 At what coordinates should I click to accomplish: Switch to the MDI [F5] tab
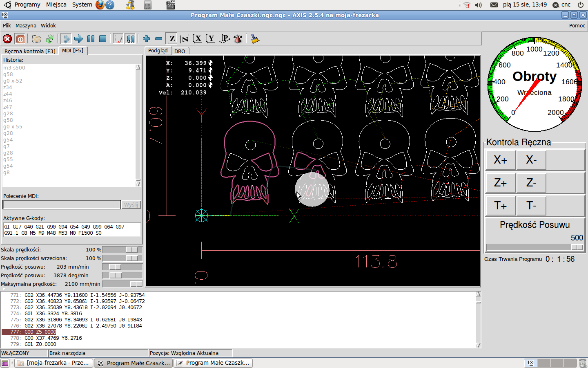pos(73,50)
